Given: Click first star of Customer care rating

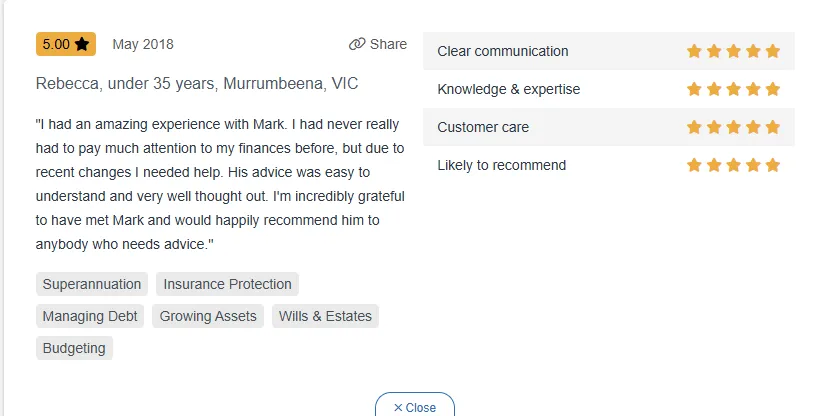Looking at the screenshot, I should point(694,127).
